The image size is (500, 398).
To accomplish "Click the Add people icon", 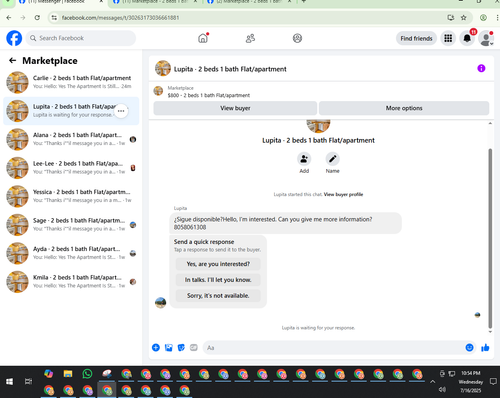I will coord(304,159).
